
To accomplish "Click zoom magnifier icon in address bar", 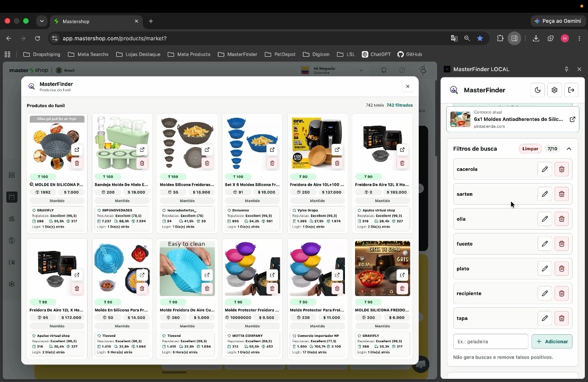I will (467, 38).
